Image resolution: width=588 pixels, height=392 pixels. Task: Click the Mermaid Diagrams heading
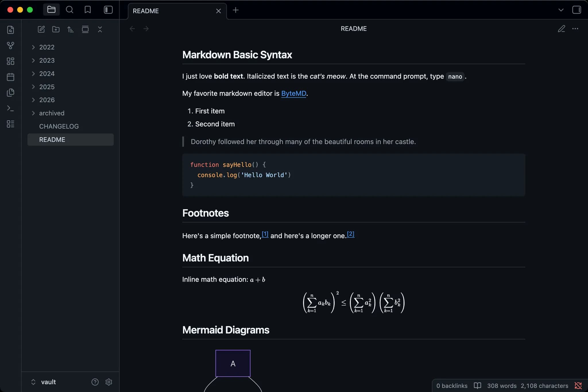pyautogui.click(x=226, y=330)
